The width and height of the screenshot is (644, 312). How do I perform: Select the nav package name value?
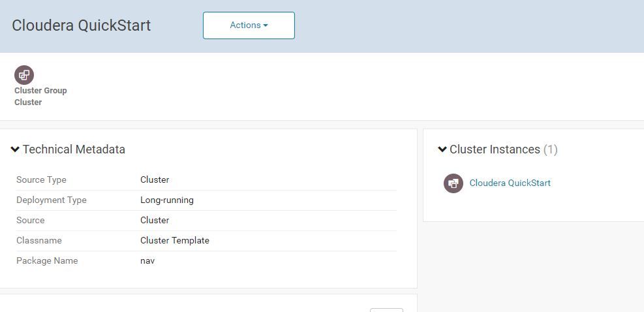point(147,261)
